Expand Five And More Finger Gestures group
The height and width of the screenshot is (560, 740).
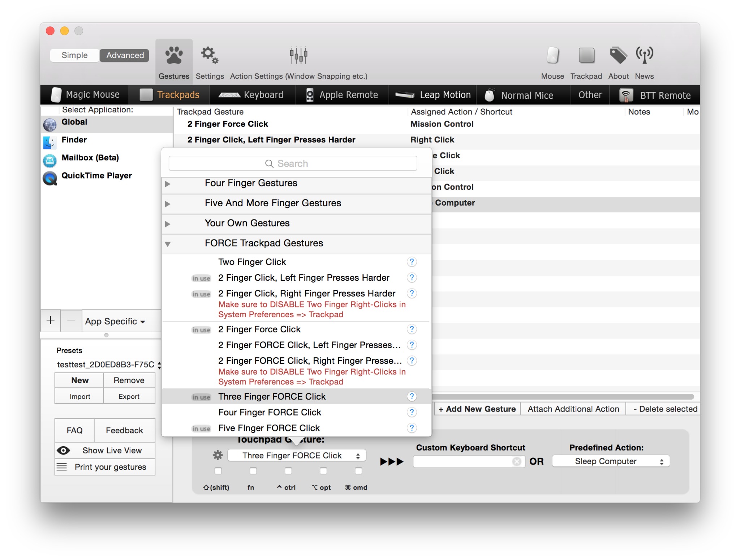pyautogui.click(x=168, y=204)
